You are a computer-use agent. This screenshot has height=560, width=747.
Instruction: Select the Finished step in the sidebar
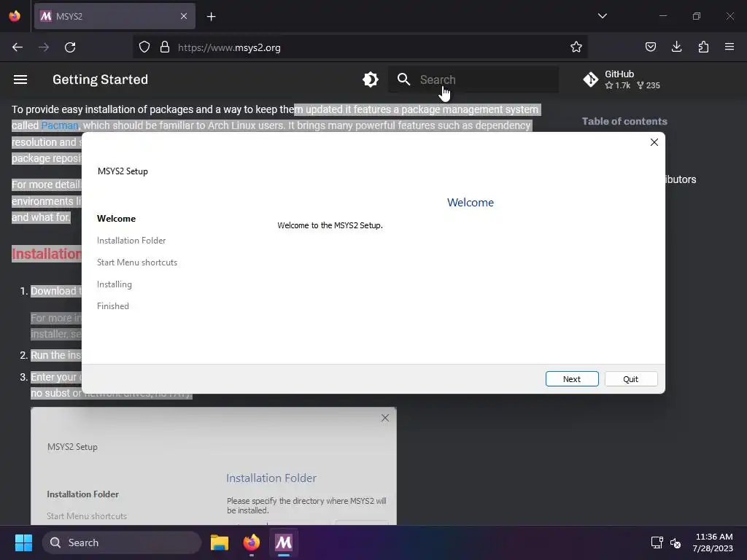tap(113, 306)
